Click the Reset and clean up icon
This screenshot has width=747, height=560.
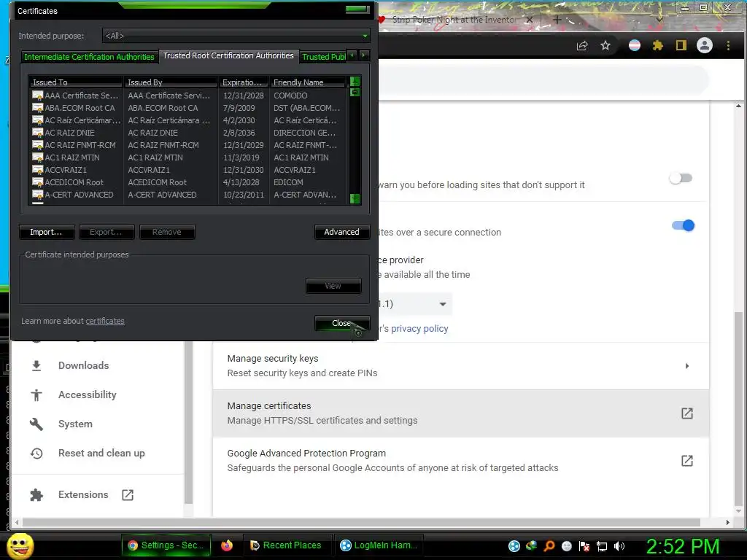tap(36, 454)
